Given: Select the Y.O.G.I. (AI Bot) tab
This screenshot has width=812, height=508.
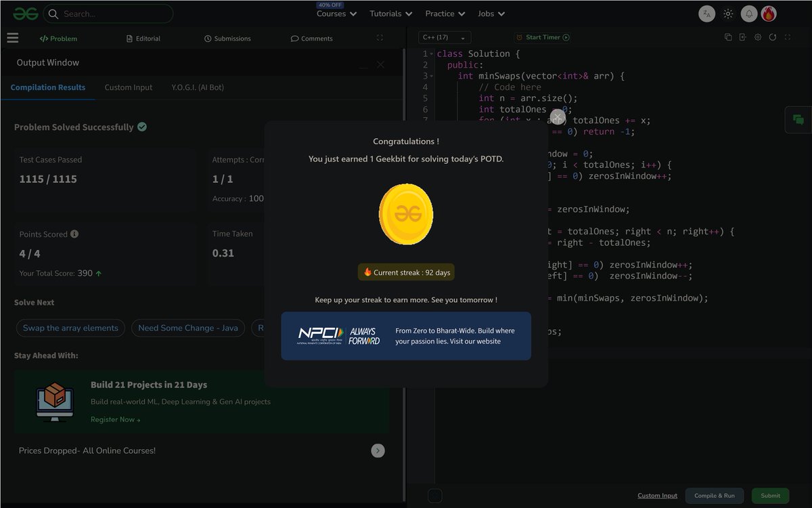Looking at the screenshot, I should coord(198,87).
